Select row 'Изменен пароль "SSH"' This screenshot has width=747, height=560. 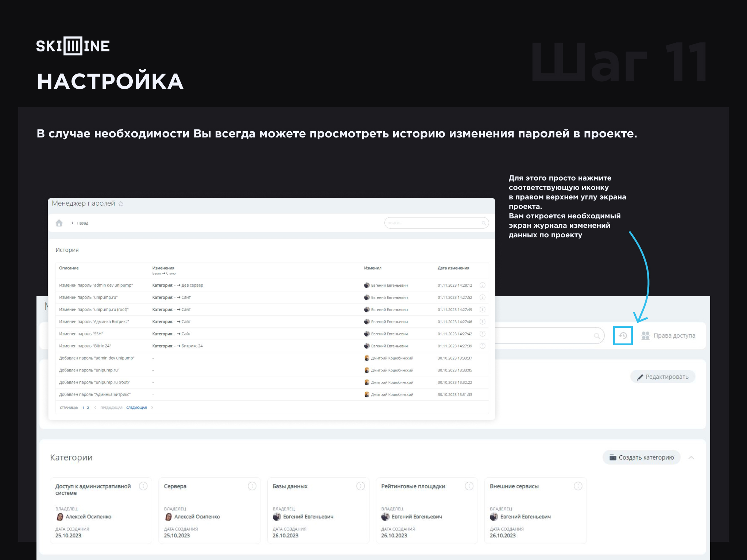click(x=272, y=334)
